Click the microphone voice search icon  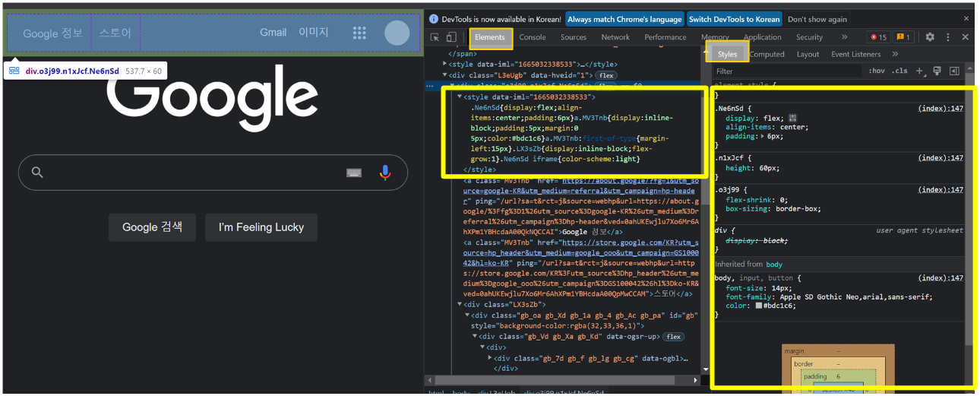point(385,173)
